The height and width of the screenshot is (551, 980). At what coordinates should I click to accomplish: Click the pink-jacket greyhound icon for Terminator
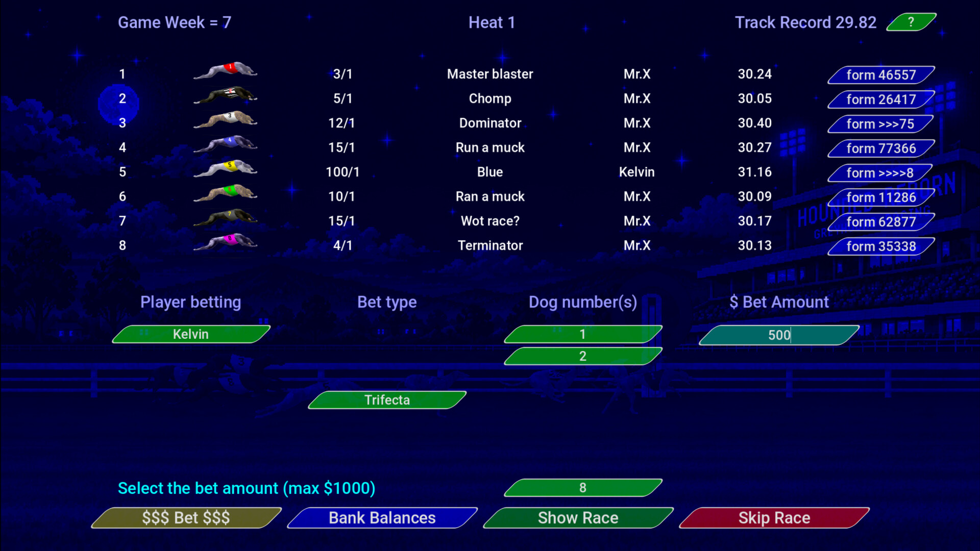(x=225, y=242)
